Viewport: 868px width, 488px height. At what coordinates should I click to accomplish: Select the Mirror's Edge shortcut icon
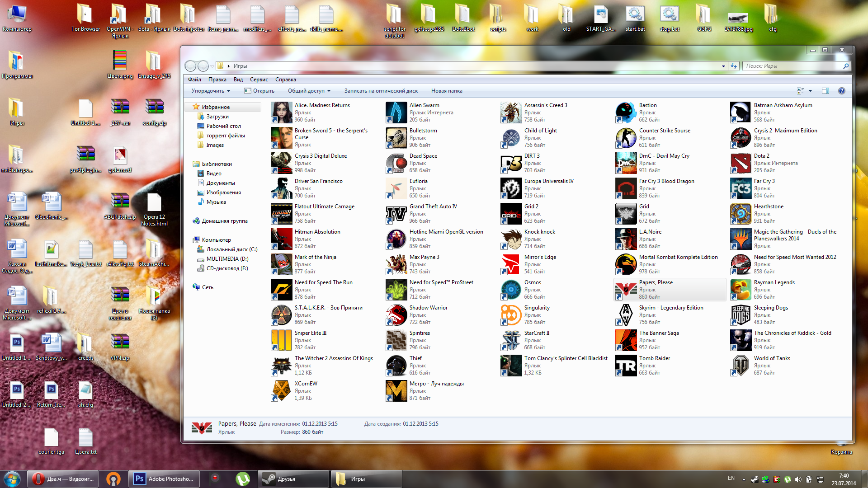point(511,264)
